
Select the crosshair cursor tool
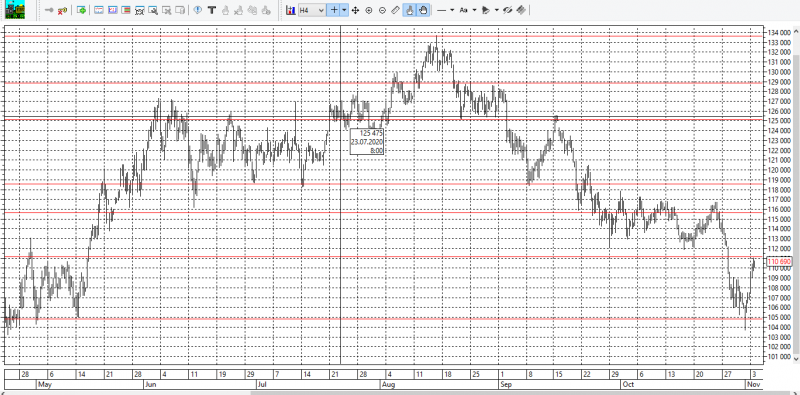click(334, 10)
